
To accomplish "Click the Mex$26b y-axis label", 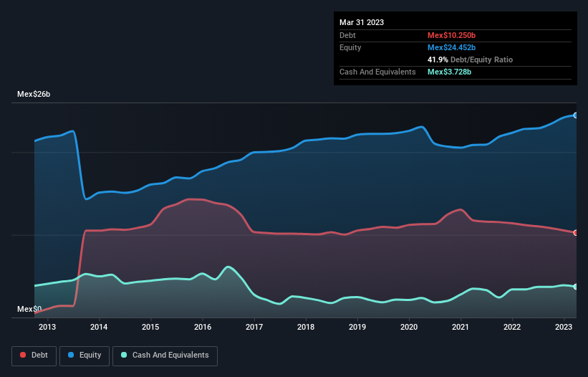I will click(x=34, y=94).
